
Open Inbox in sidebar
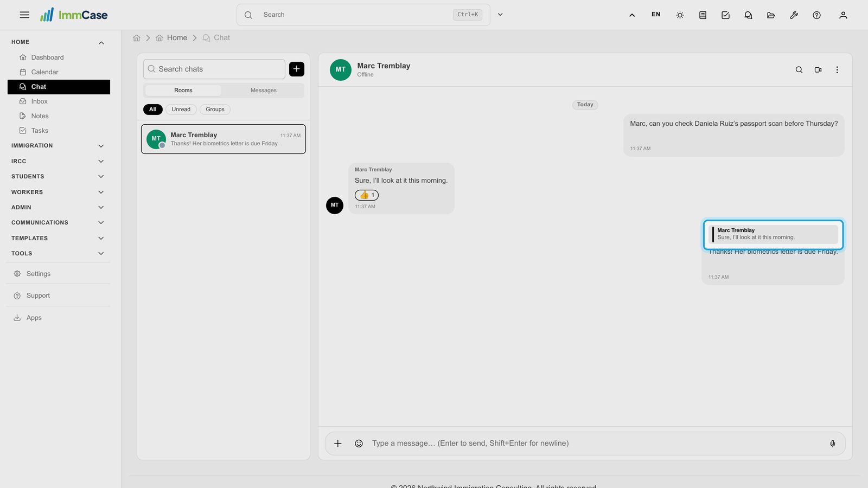point(59,101)
